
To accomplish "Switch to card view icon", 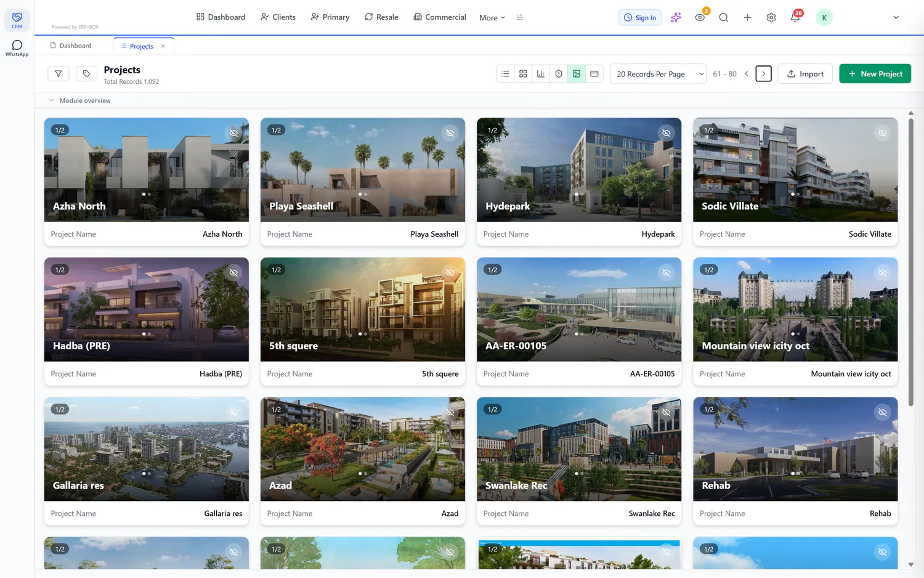I will (594, 74).
